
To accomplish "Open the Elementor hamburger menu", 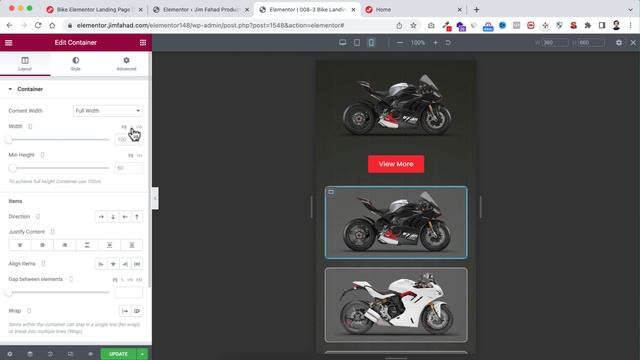I will coord(9,42).
